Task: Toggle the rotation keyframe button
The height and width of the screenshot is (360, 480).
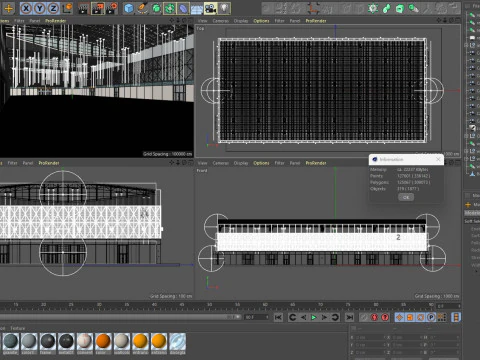Action: click(421, 317)
